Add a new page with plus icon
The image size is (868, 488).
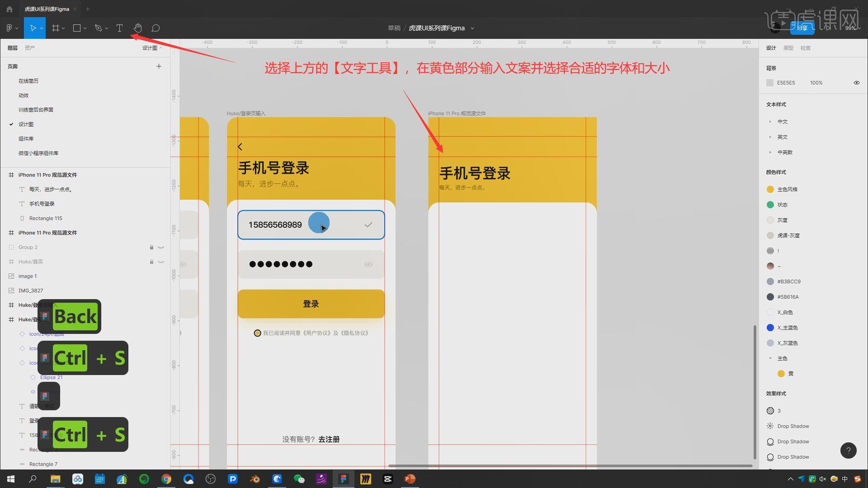[x=159, y=66]
